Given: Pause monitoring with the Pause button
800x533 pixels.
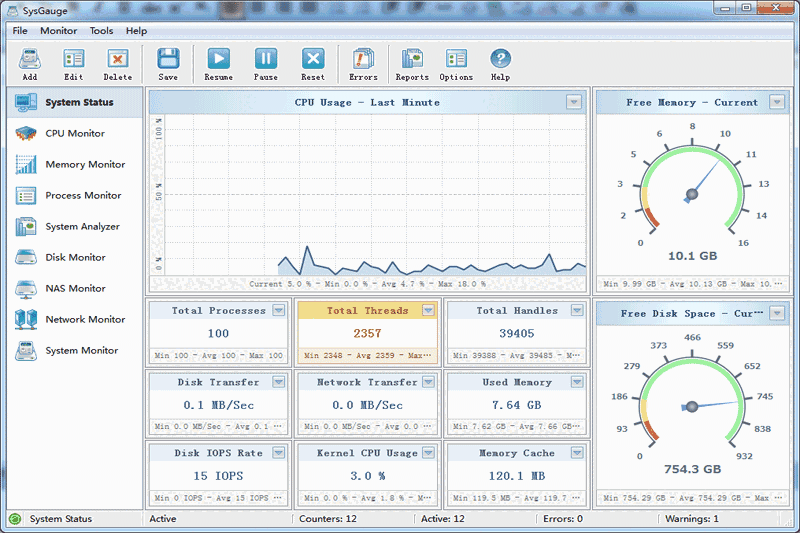Looking at the screenshot, I should click(266, 60).
